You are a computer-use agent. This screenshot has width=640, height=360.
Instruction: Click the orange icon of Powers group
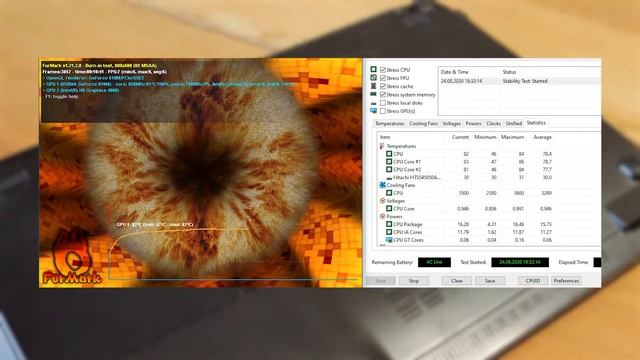click(382, 216)
